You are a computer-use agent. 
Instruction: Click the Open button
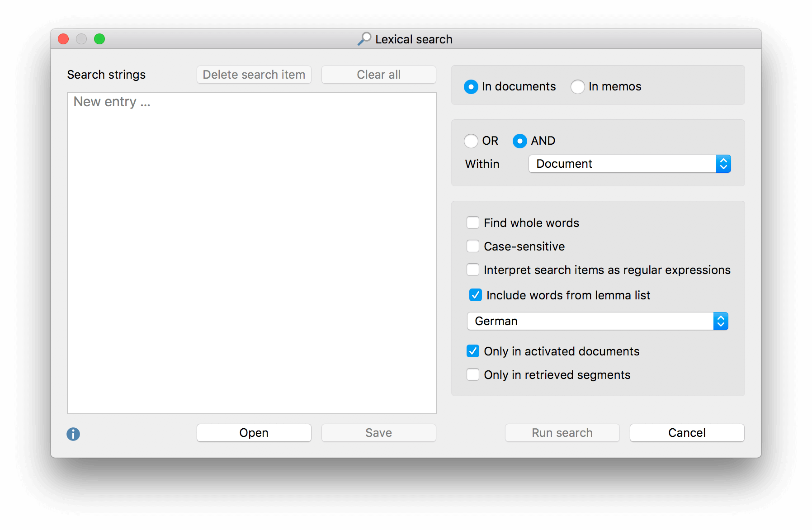pyautogui.click(x=254, y=433)
